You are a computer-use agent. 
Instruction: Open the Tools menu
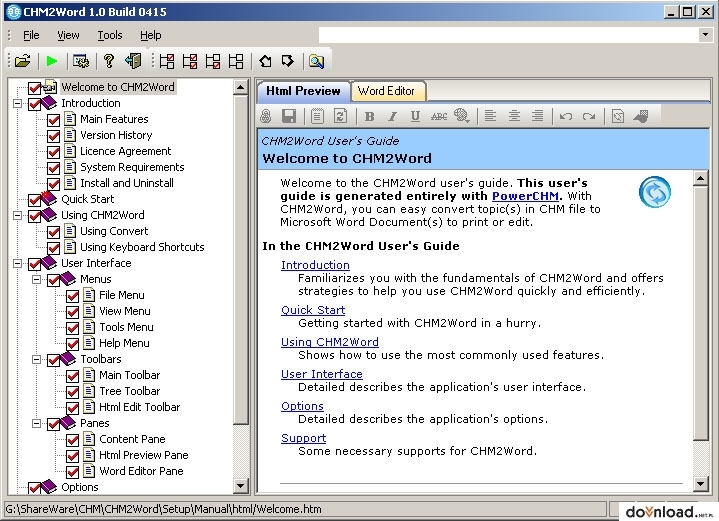(110, 35)
